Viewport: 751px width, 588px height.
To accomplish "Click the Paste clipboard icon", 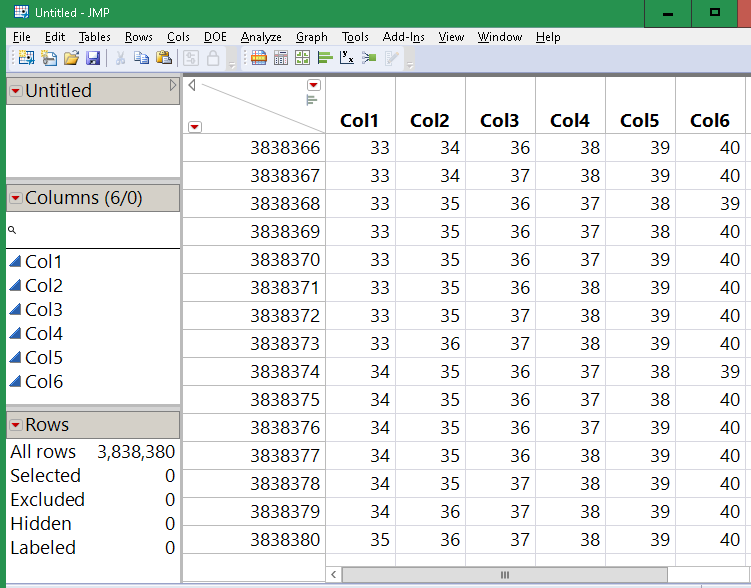I will 164,58.
